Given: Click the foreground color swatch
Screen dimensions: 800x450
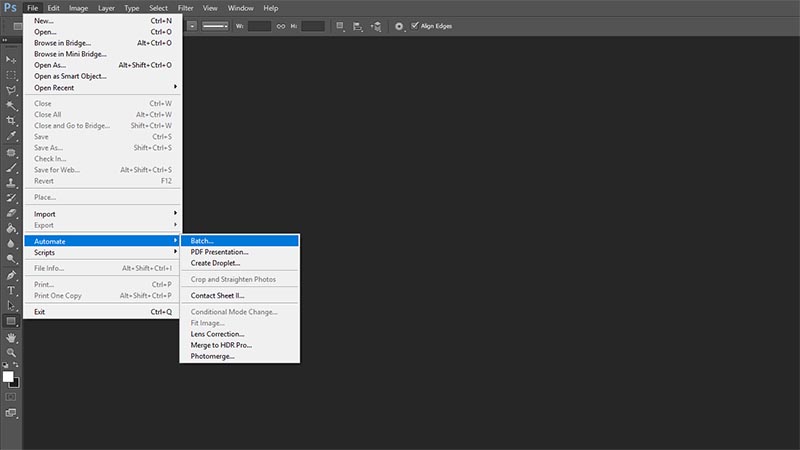Looking at the screenshot, I should tap(8, 376).
